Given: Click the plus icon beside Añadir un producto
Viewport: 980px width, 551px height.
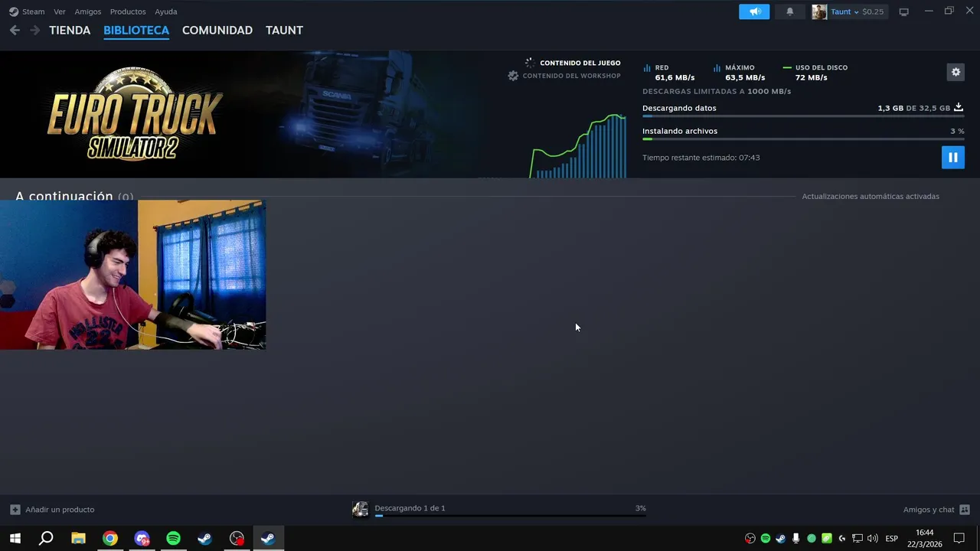Looking at the screenshot, I should (x=15, y=510).
